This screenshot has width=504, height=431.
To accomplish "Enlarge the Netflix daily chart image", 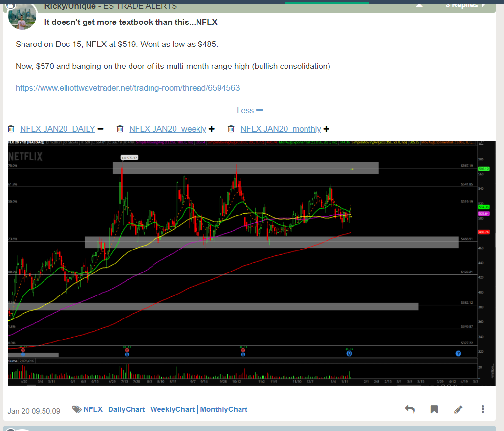I will (x=252, y=263).
